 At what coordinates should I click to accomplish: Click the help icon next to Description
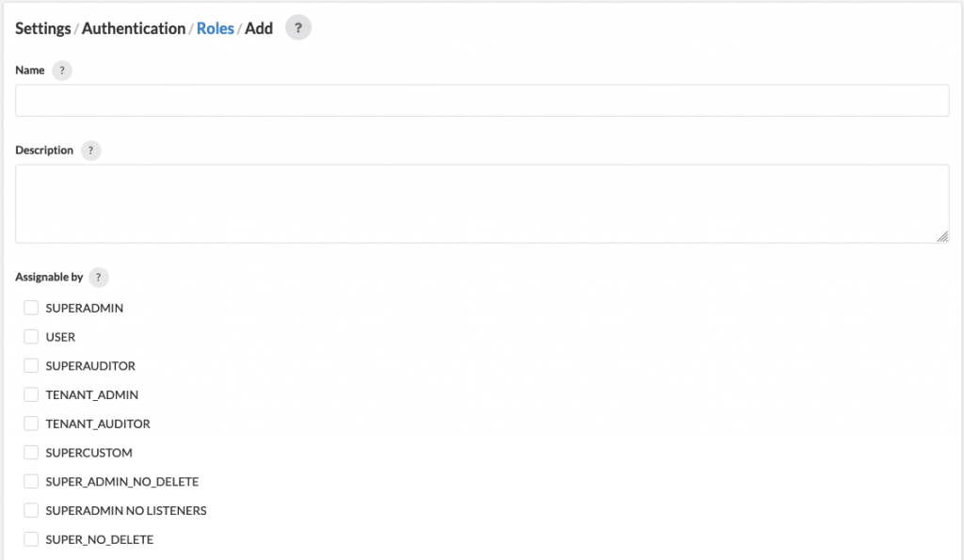(91, 151)
